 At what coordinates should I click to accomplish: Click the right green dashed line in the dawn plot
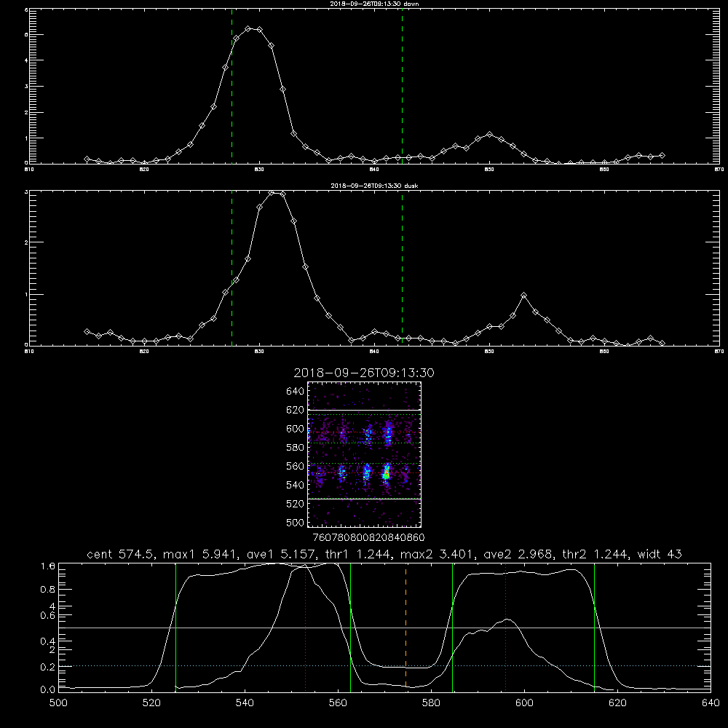pyautogui.click(x=402, y=86)
